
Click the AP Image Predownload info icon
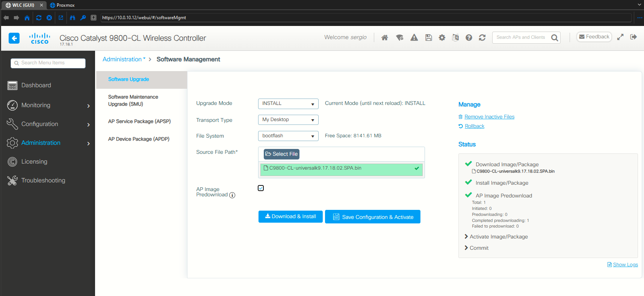coord(232,195)
